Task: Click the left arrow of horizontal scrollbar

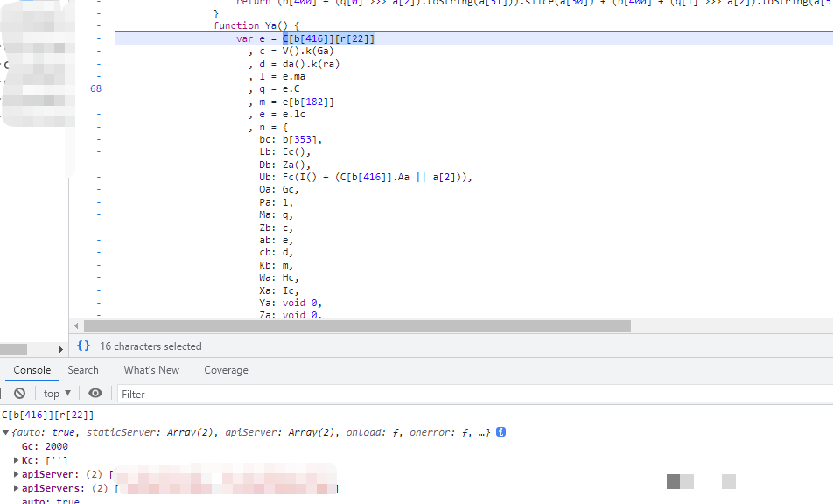Action: point(76,325)
